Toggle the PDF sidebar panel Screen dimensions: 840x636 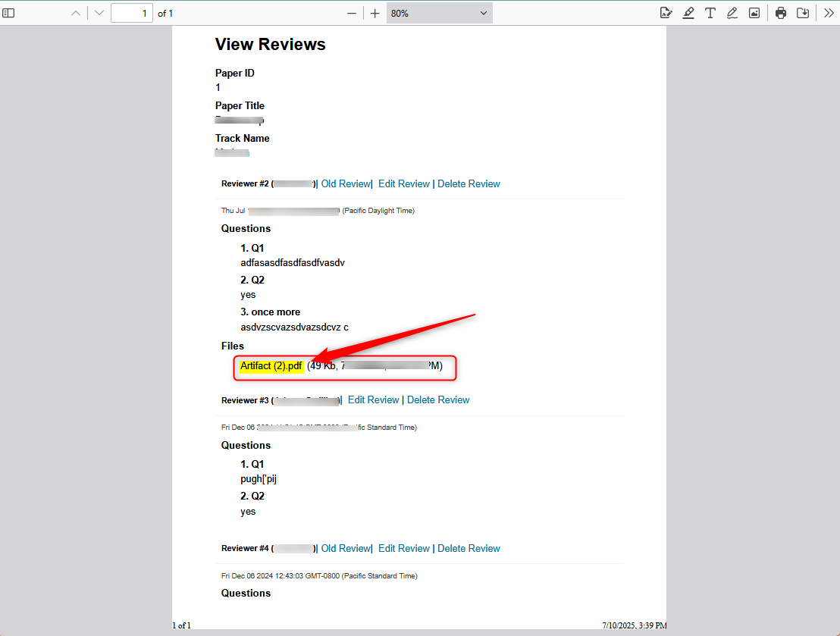[9, 12]
